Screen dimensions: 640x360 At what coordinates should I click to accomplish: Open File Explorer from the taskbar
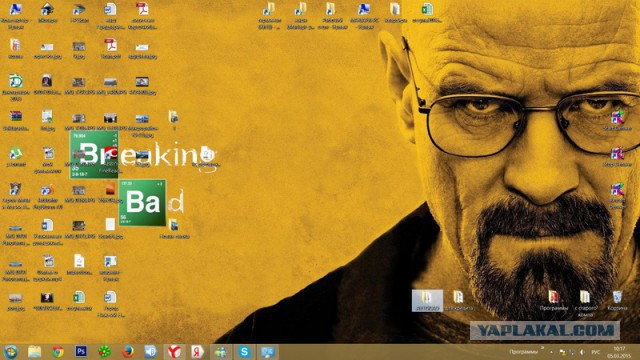coord(35,351)
